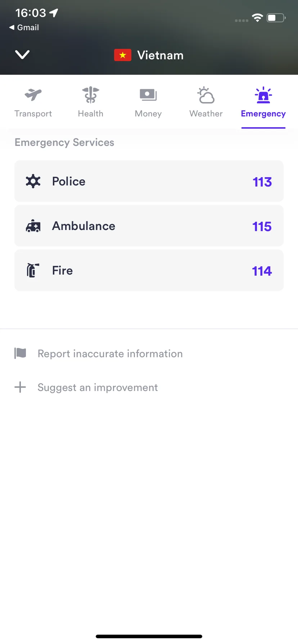298x644 pixels.
Task: Open the Health caduceus icon
Action: point(91,95)
